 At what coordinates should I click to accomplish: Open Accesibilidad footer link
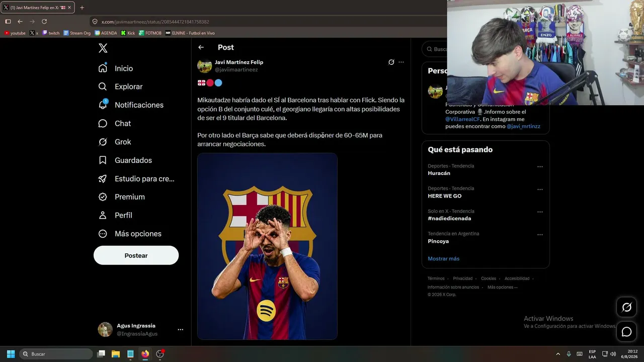coord(517,279)
